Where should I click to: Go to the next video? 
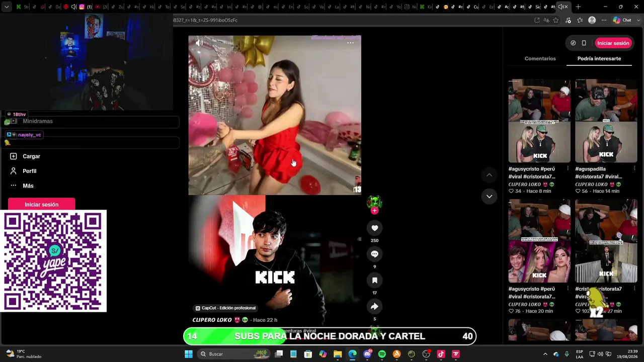pyautogui.click(x=489, y=197)
